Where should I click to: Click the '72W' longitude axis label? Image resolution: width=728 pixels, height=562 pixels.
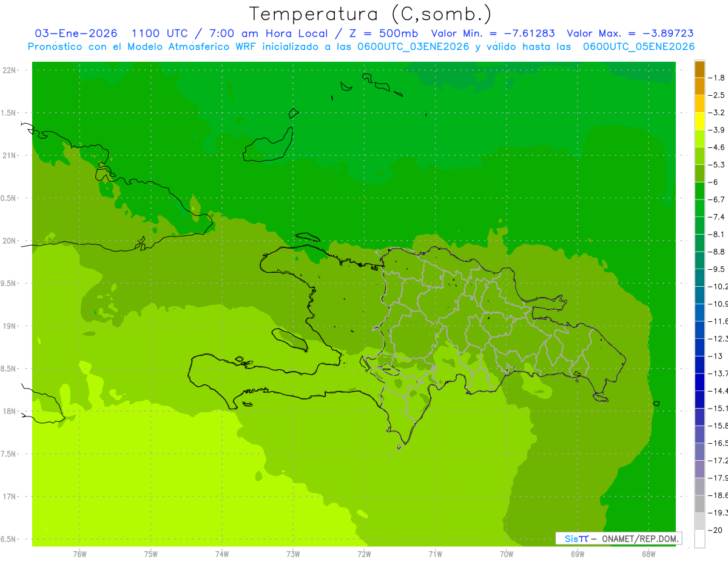click(x=364, y=554)
